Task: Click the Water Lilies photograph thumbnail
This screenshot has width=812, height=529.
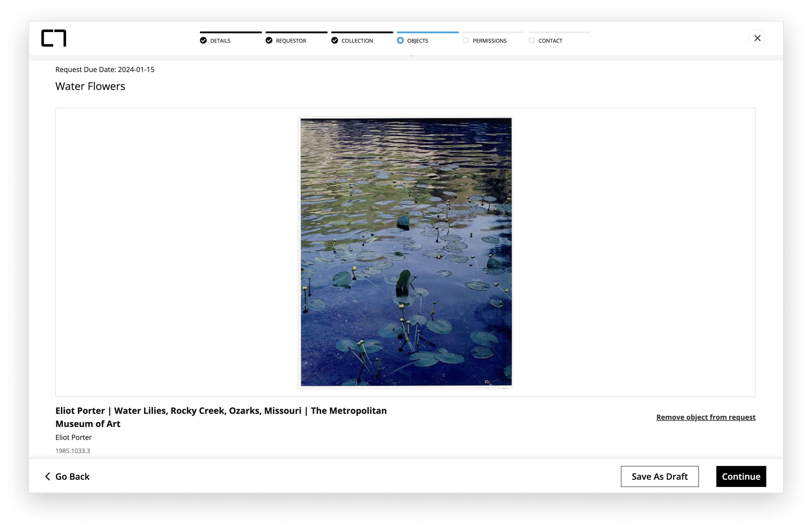Action: pyautogui.click(x=406, y=252)
